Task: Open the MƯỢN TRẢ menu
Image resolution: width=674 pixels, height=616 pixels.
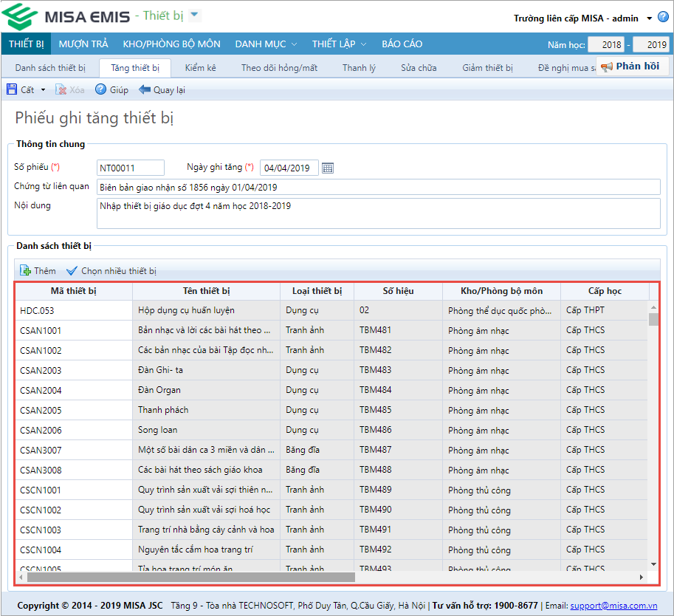Action: (83, 44)
